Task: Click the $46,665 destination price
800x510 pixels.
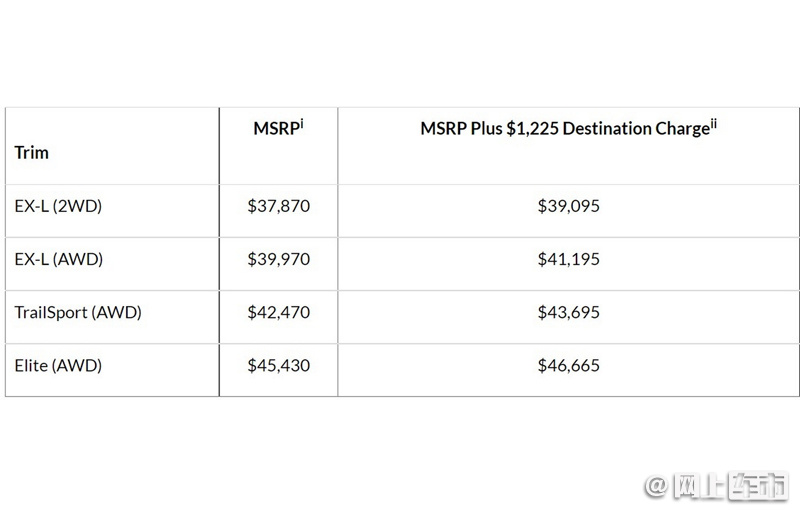Action: [568, 366]
